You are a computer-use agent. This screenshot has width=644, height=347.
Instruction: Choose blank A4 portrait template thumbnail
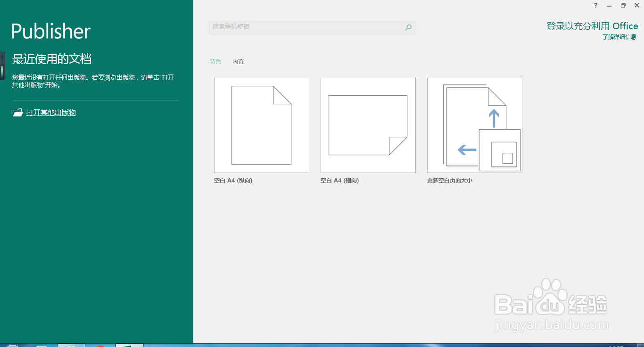(262, 125)
